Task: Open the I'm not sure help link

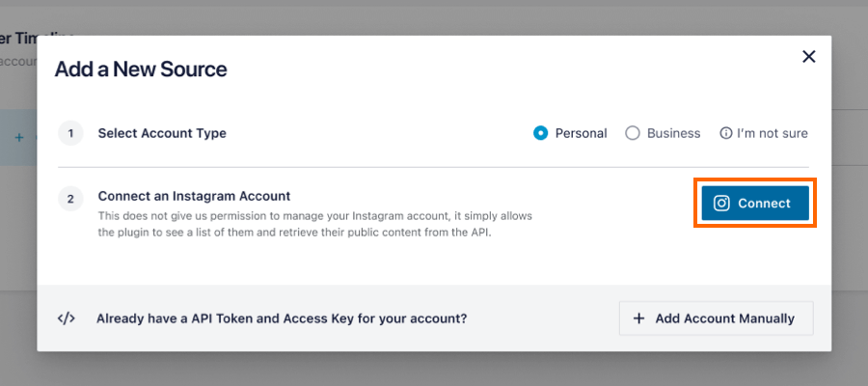Action: tap(772, 133)
